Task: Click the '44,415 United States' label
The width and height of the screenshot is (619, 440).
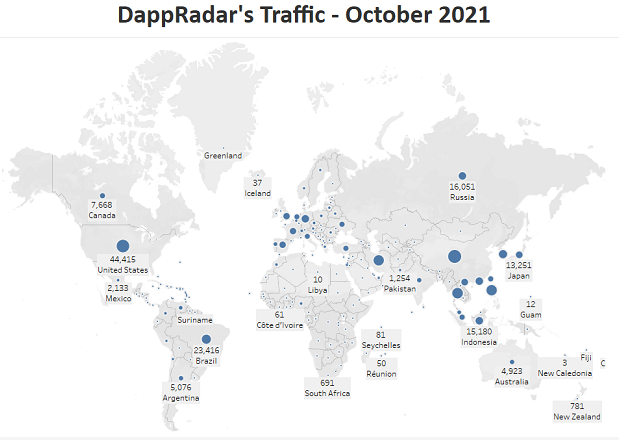Action: click(123, 265)
